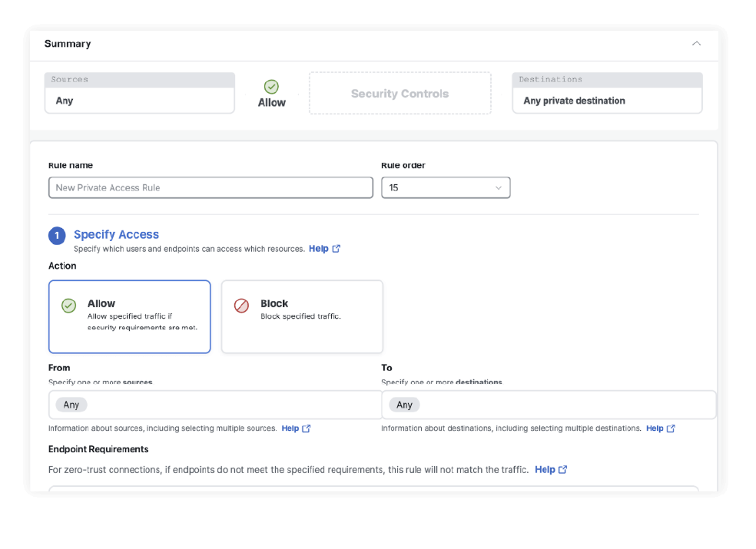This screenshot has height=549, width=756.
Task: Click the step 1 number badge
Action: click(x=57, y=236)
